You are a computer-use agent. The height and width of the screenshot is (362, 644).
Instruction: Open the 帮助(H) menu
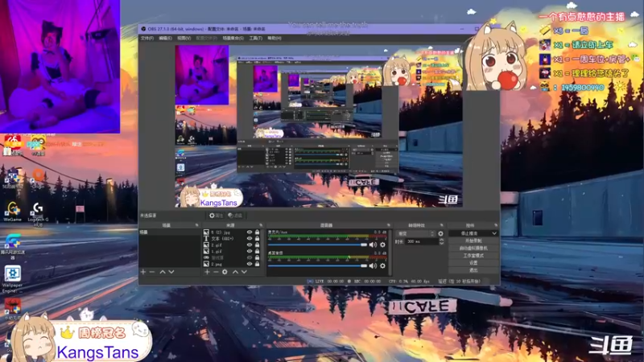pyautogui.click(x=275, y=38)
